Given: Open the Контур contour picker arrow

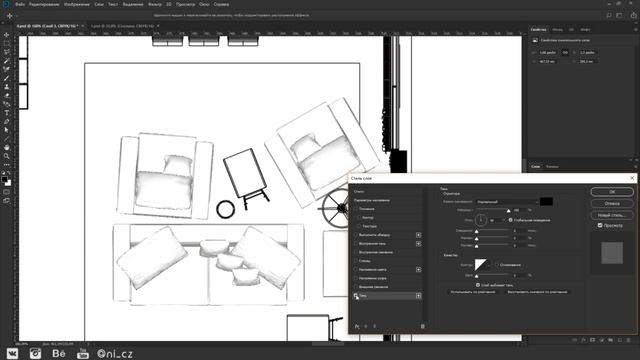Looking at the screenshot, I should point(489,265).
